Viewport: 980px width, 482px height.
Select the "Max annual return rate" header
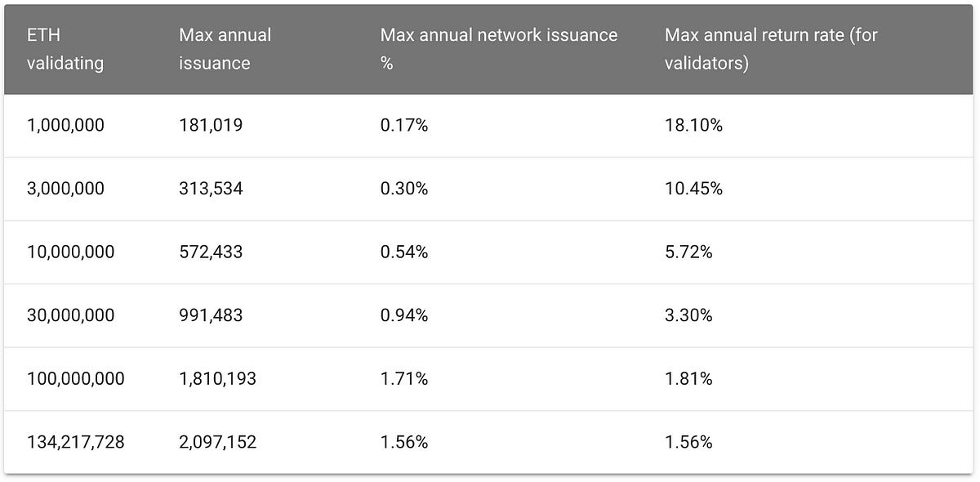tap(771, 49)
